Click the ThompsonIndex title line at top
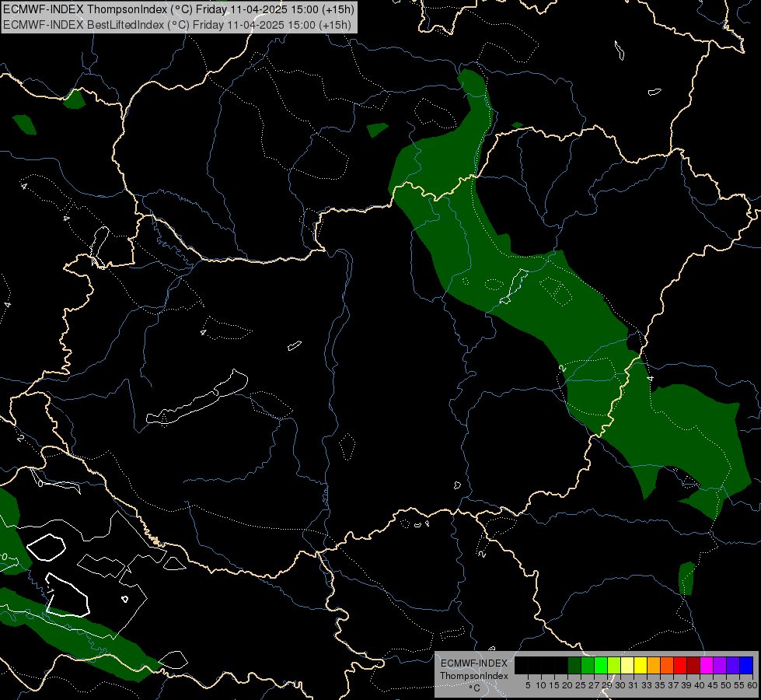The image size is (761, 700). coord(179,9)
